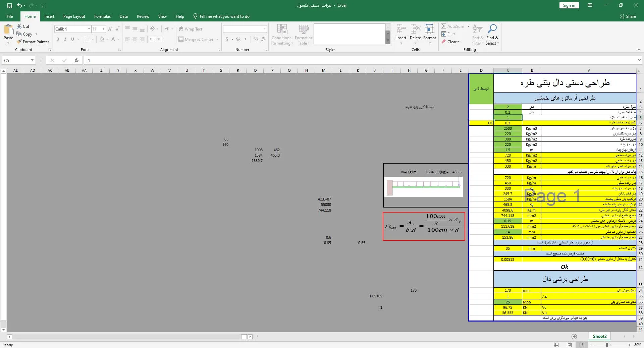Expand the font name Calibri dropdown

click(89, 29)
